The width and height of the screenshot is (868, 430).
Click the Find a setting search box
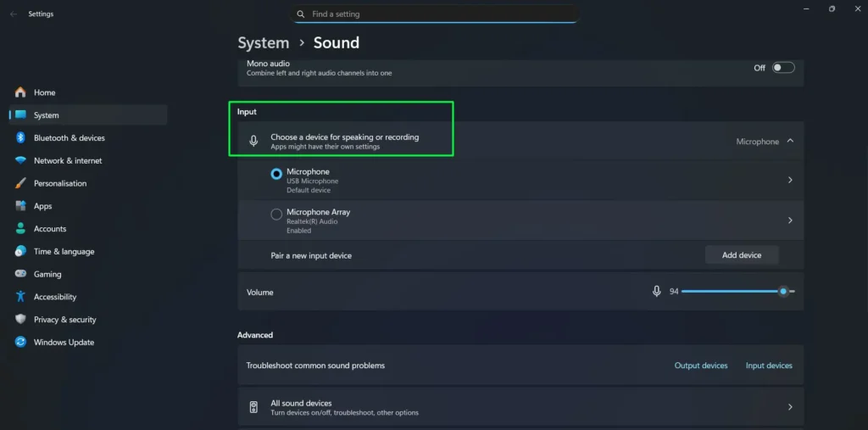tap(435, 14)
